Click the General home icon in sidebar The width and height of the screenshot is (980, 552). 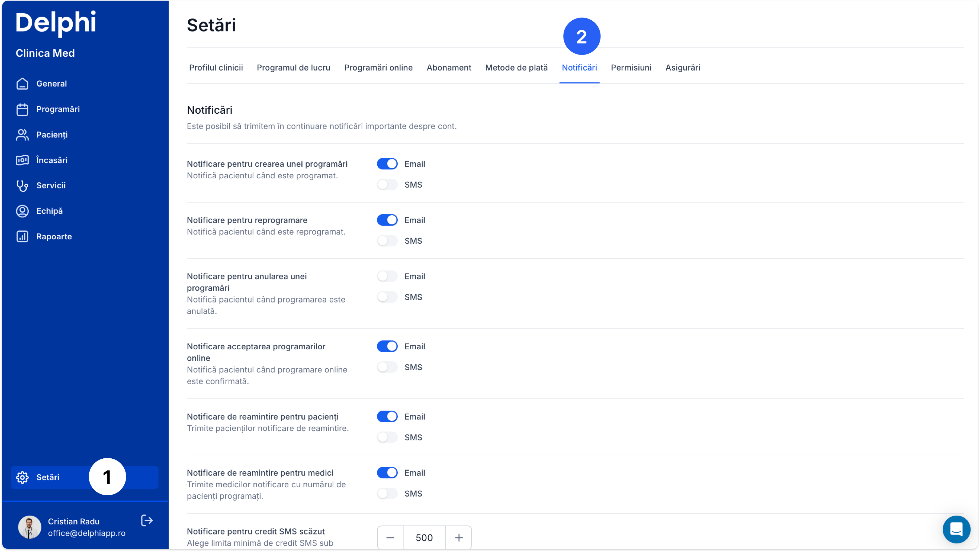coord(22,84)
